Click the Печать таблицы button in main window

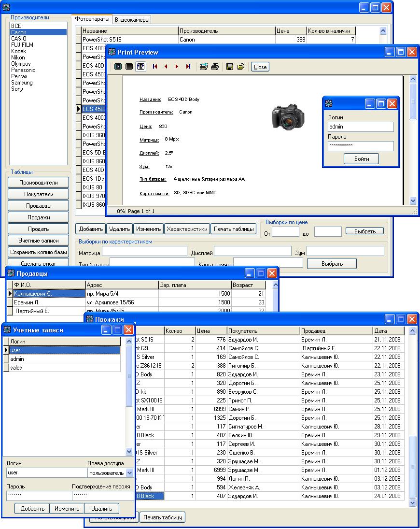click(x=234, y=229)
